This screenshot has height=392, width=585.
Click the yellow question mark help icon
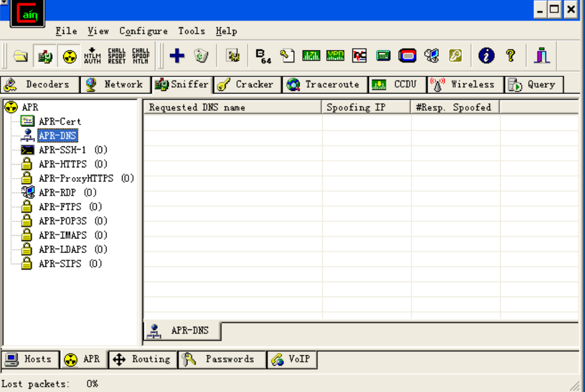point(511,56)
